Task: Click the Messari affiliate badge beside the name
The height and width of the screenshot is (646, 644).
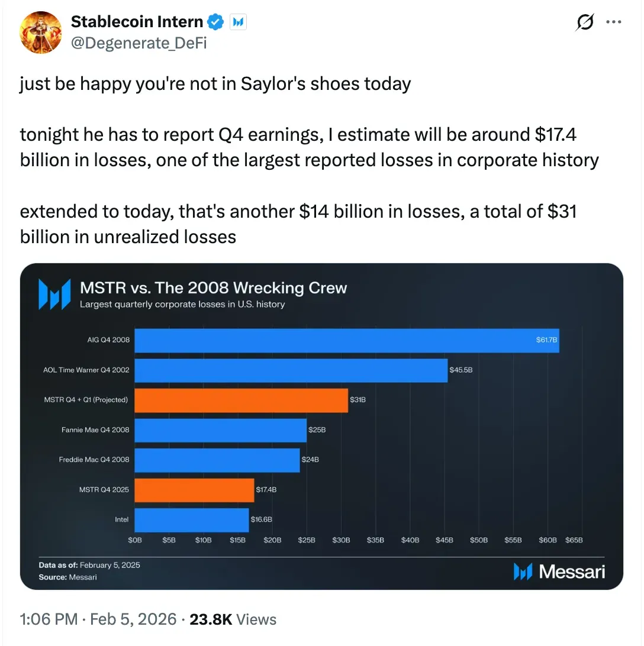Action: pyautogui.click(x=239, y=22)
